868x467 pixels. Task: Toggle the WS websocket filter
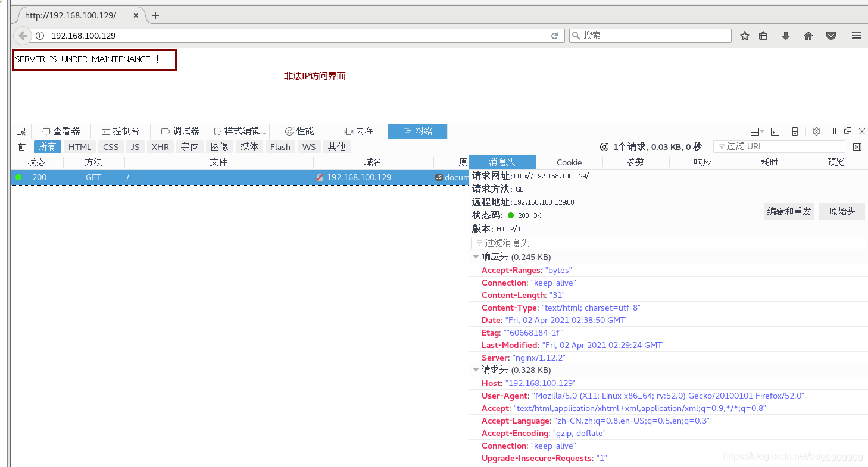pos(309,147)
